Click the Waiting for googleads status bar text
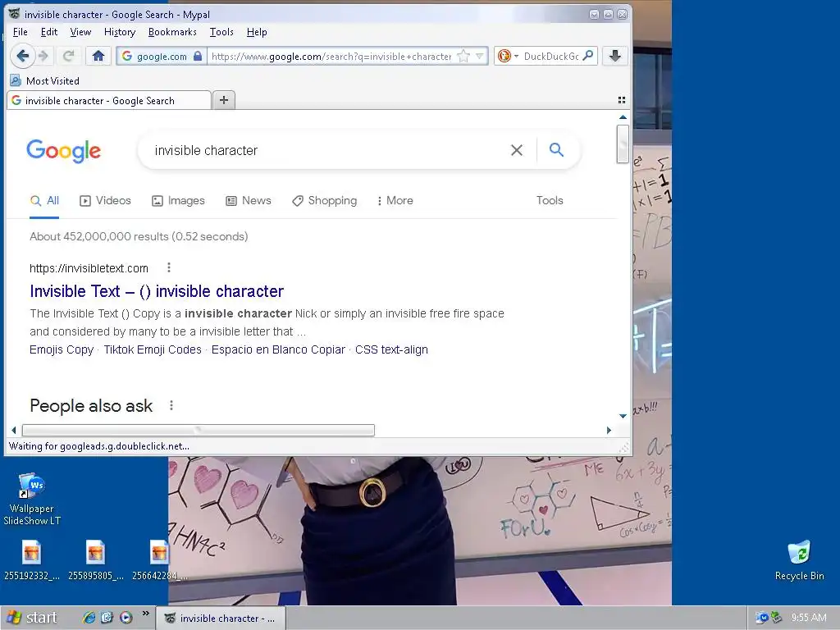The image size is (840, 630). (x=99, y=446)
